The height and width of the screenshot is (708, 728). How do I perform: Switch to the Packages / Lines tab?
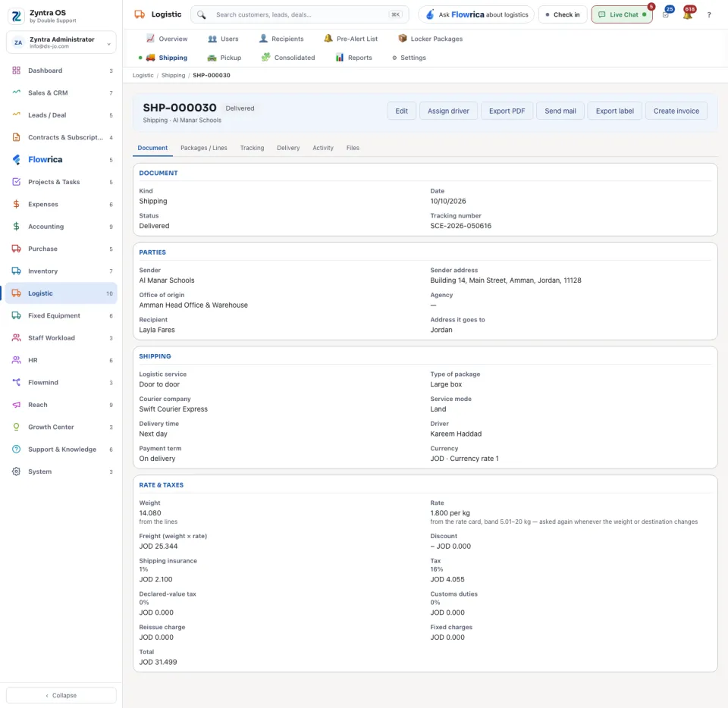pos(204,148)
